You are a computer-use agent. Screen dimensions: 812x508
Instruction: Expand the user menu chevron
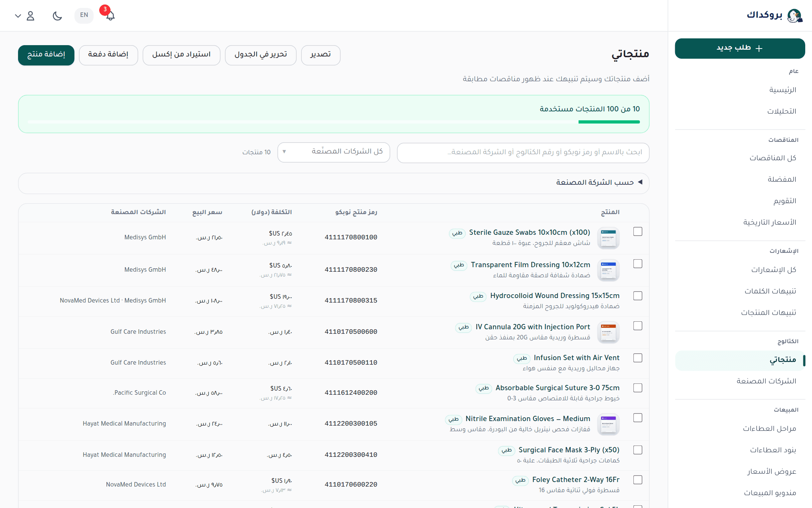coord(18,16)
